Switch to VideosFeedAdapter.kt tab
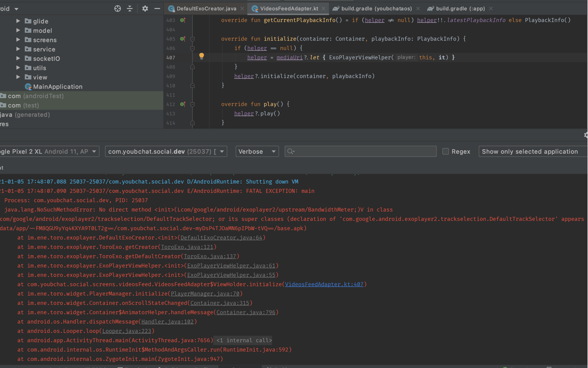 (289, 8)
